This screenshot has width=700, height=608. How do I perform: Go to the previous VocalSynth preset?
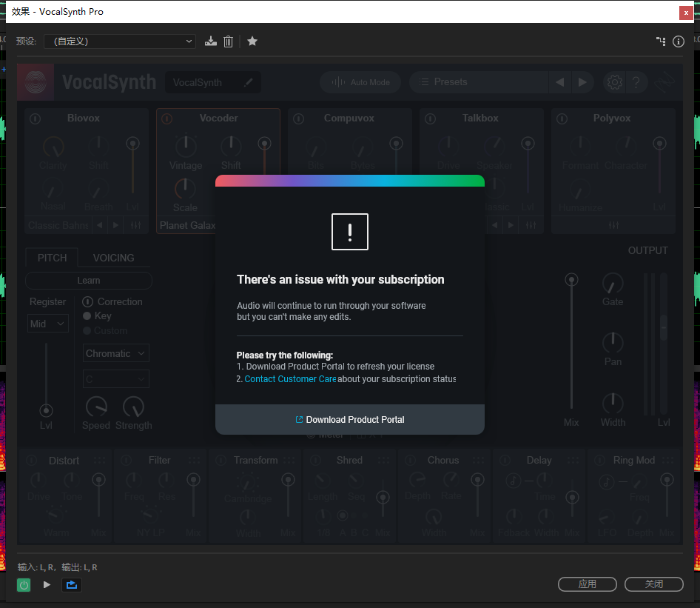click(560, 82)
